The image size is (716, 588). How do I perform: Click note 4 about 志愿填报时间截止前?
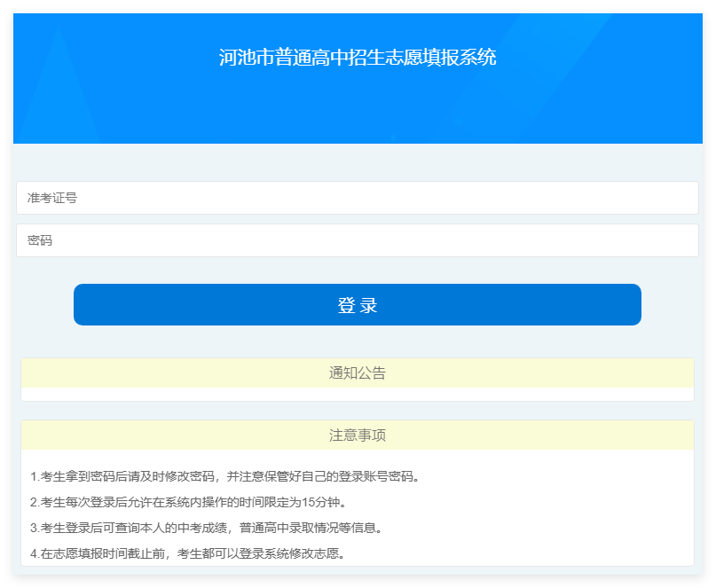(186, 553)
